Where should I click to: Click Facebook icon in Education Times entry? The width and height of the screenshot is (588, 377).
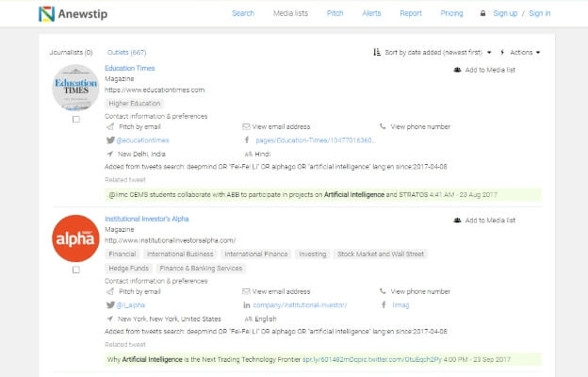[x=247, y=140]
